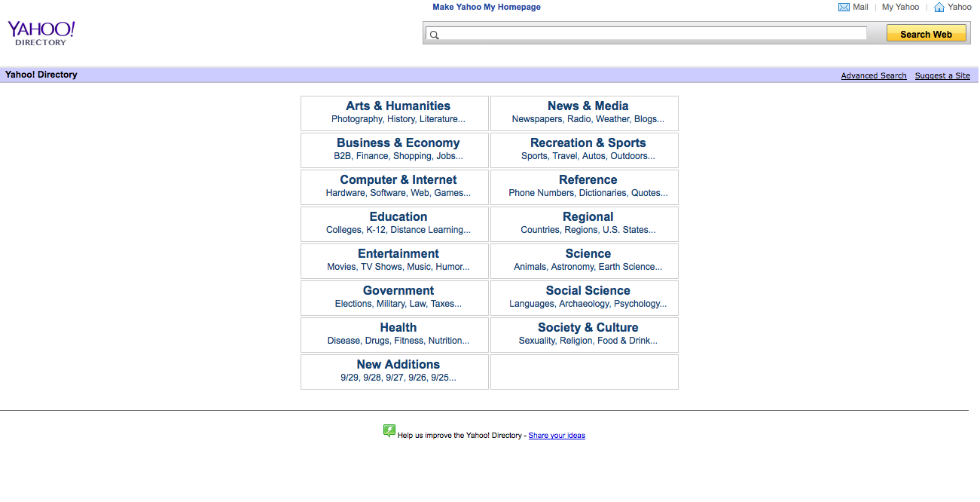
Task: Click the green feedback speech bubble icon
Action: (389, 431)
